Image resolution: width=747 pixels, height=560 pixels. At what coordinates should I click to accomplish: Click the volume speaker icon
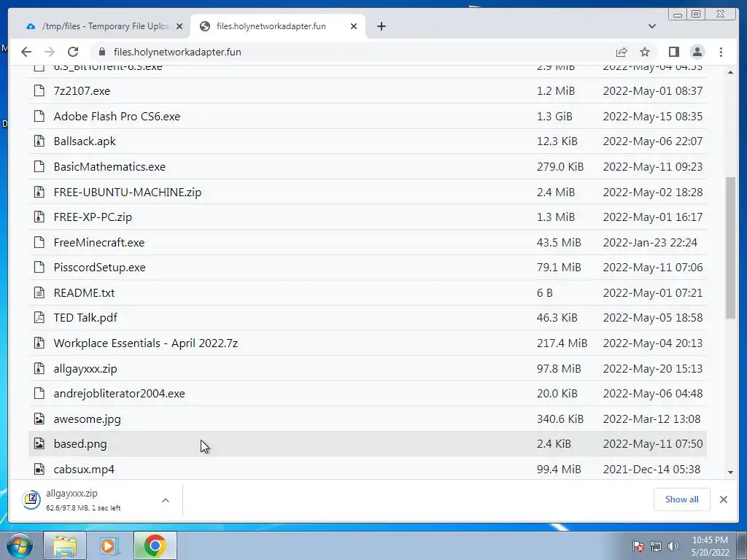tap(673, 546)
